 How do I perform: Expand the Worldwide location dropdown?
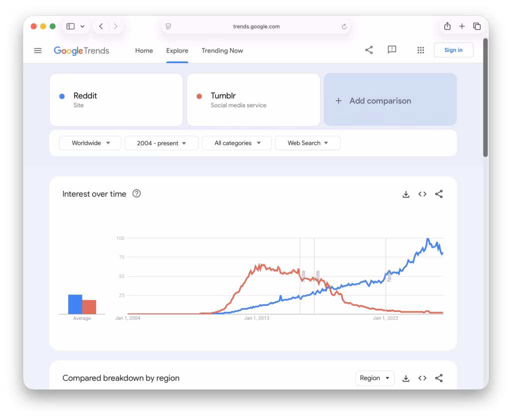point(90,143)
